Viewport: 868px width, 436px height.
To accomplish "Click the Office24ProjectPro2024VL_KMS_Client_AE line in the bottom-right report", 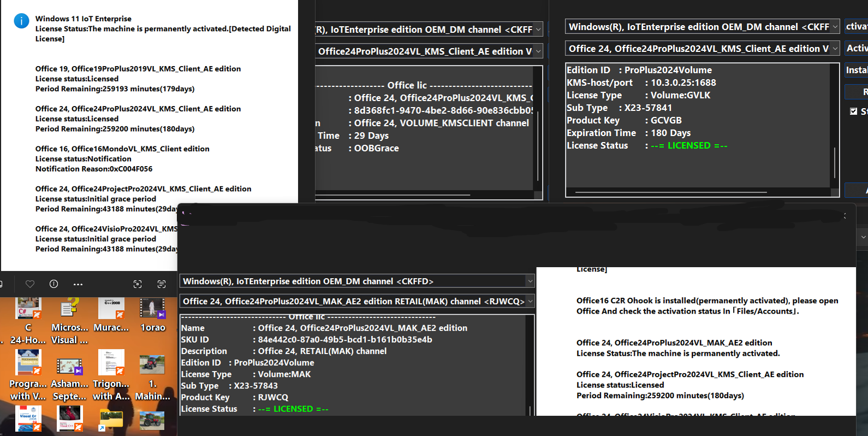I will [x=690, y=374].
